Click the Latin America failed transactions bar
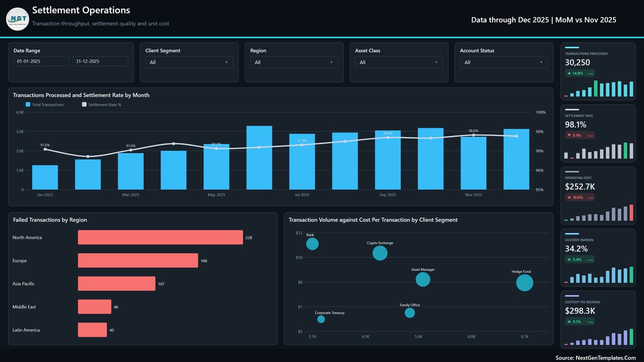This screenshot has height=362, width=644. point(93,330)
